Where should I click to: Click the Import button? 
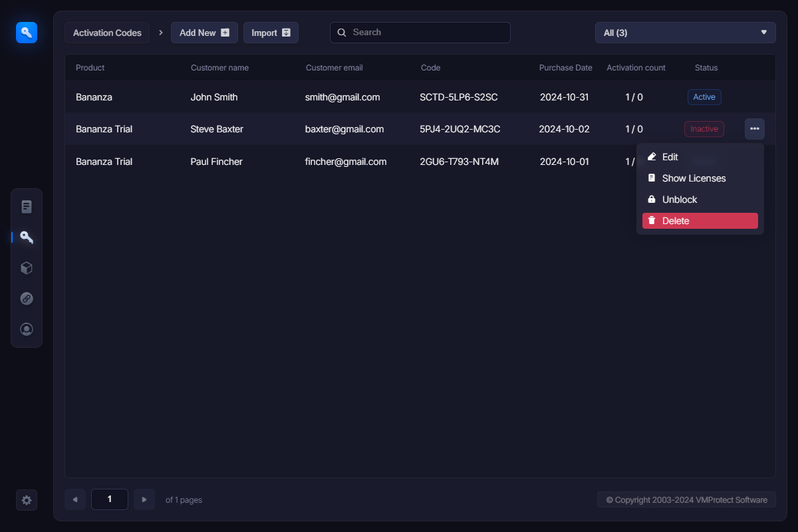pos(271,33)
